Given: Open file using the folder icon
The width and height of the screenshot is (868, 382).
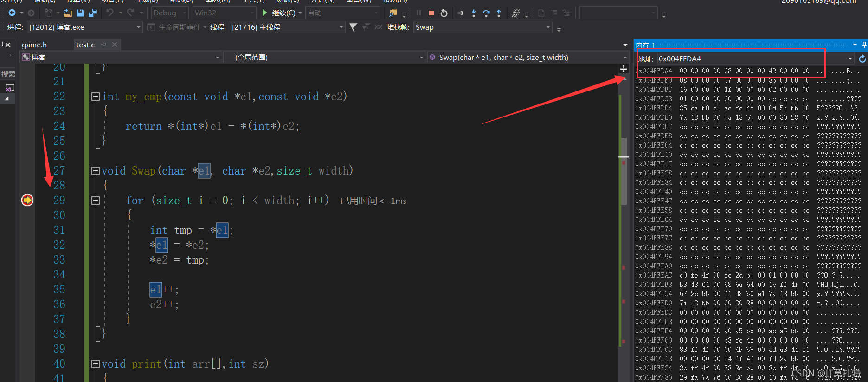Looking at the screenshot, I should pyautogui.click(x=68, y=13).
